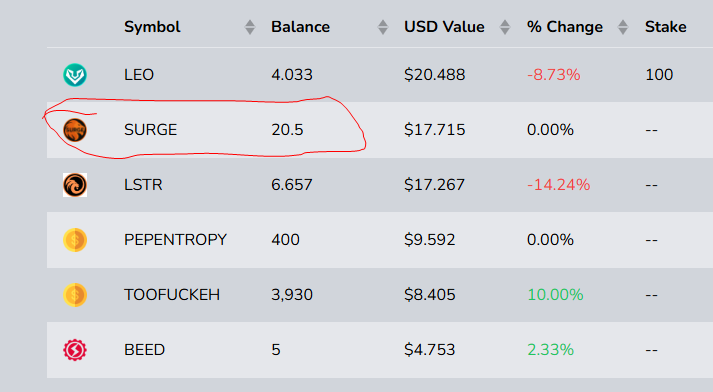Click the PEPENTROPY coin icon

pos(75,240)
